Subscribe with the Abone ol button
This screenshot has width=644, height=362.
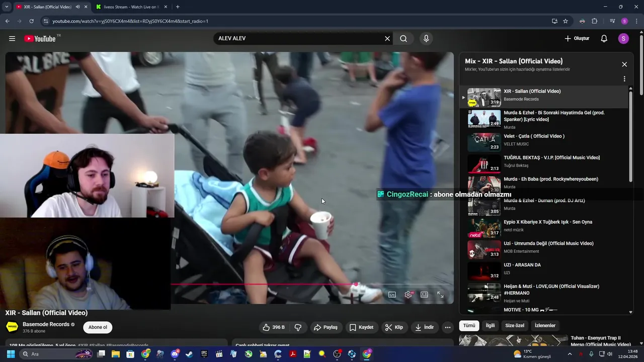pos(98,327)
